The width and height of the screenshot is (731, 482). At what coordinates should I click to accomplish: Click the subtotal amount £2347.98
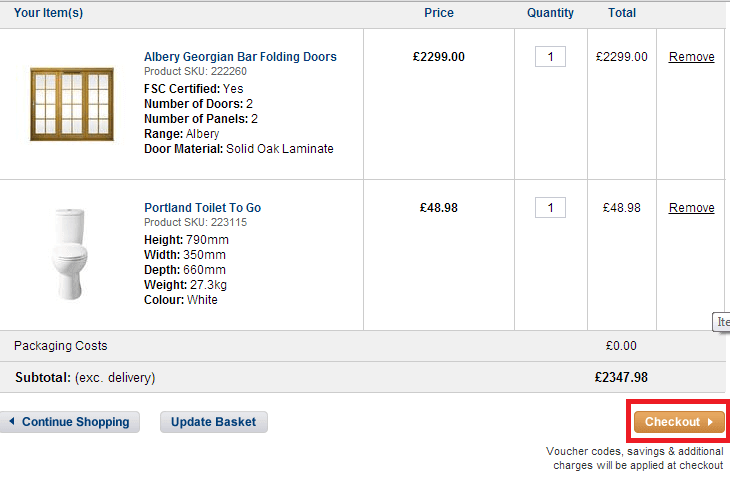tap(621, 377)
